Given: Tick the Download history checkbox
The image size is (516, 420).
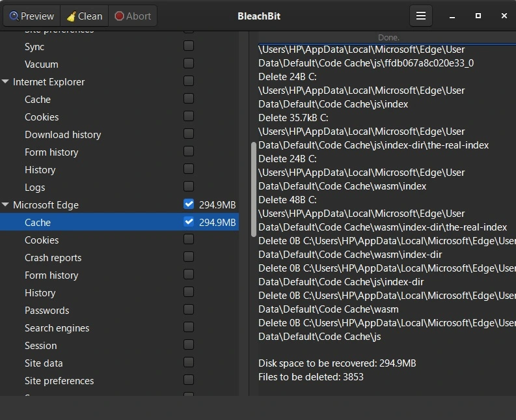Looking at the screenshot, I should [189, 133].
